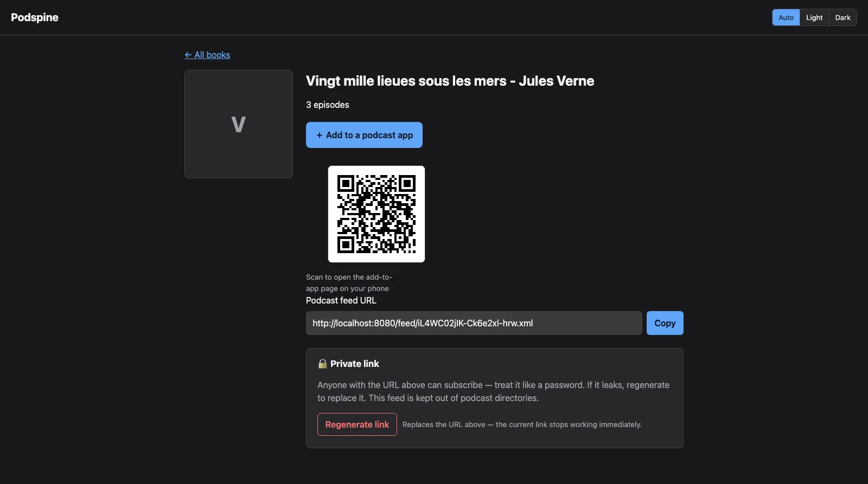Click the QR code image
Image resolution: width=868 pixels, height=484 pixels.
tap(376, 214)
